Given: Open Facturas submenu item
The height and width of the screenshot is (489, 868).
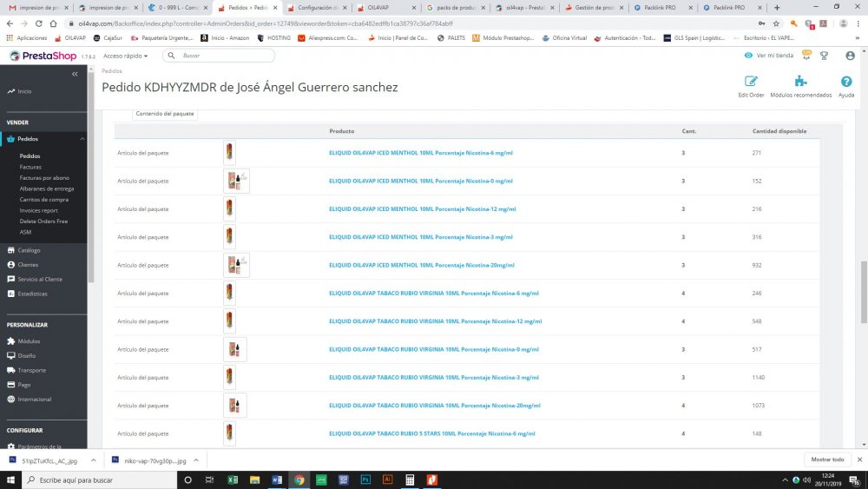Looking at the screenshot, I should point(30,167).
